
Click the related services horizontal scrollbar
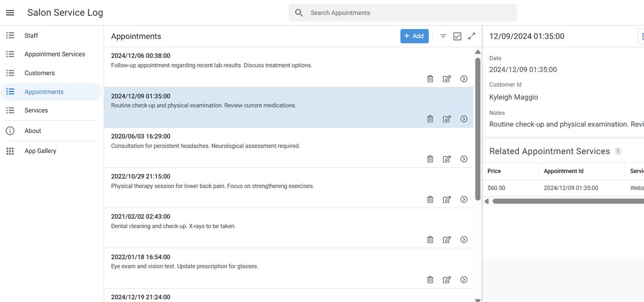click(568, 201)
